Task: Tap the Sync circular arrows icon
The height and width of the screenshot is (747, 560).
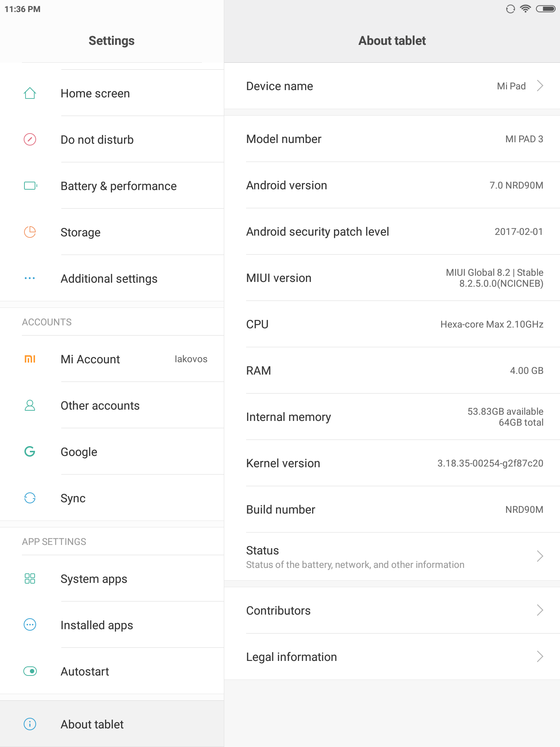Action: 30,498
